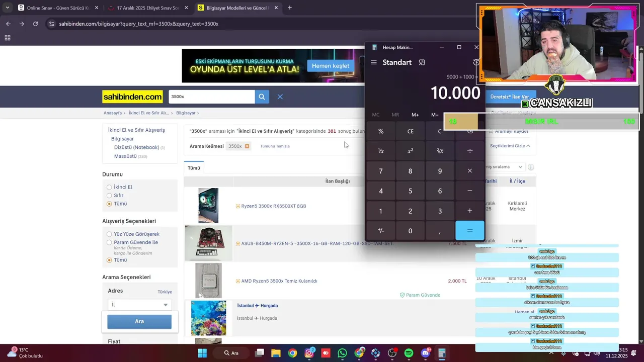This screenshot has width=644, height=362.
Task: Open the Masaüstü category link
Action: click(x=125, y=156)
